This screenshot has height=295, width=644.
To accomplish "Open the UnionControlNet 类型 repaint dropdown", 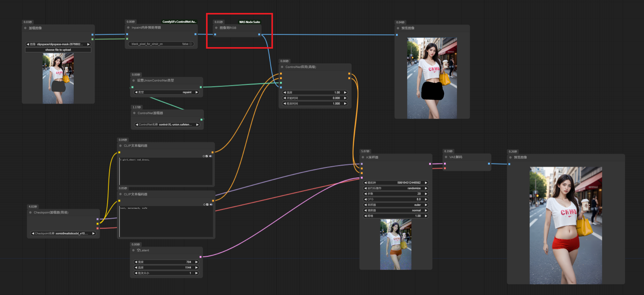I will pos(167,92).
